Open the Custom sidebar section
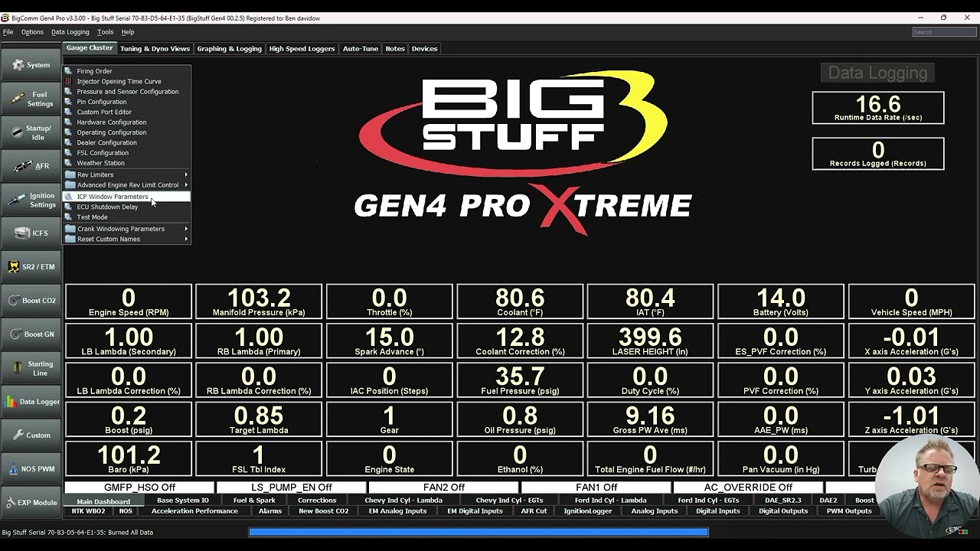Screen dimensions: 980x551 click(x=31, y=435)
